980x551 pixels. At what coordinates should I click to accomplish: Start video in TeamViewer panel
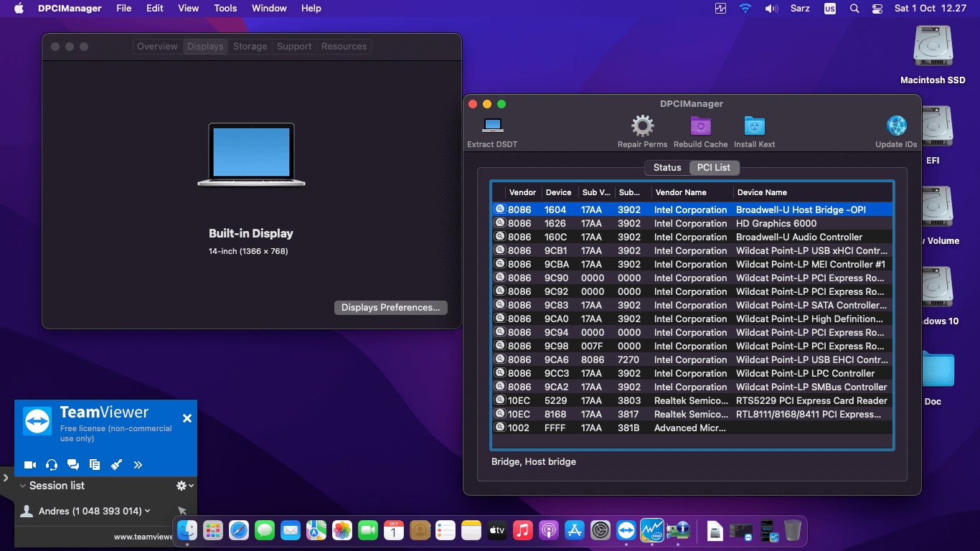[30, 465]
